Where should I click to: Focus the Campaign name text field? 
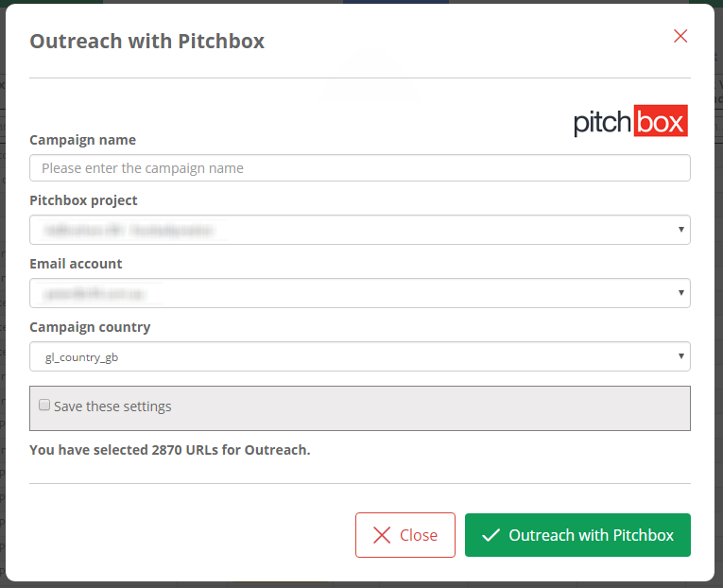pos(360,168)
